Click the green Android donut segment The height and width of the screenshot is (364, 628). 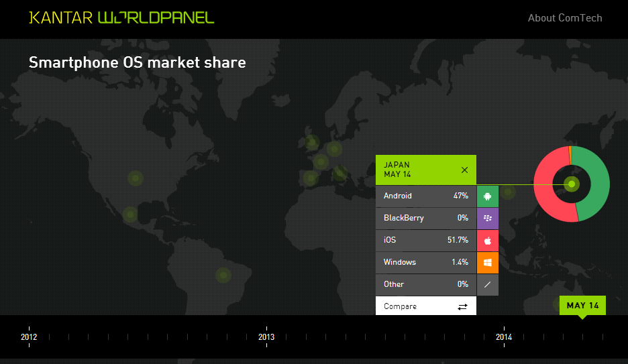599,184
